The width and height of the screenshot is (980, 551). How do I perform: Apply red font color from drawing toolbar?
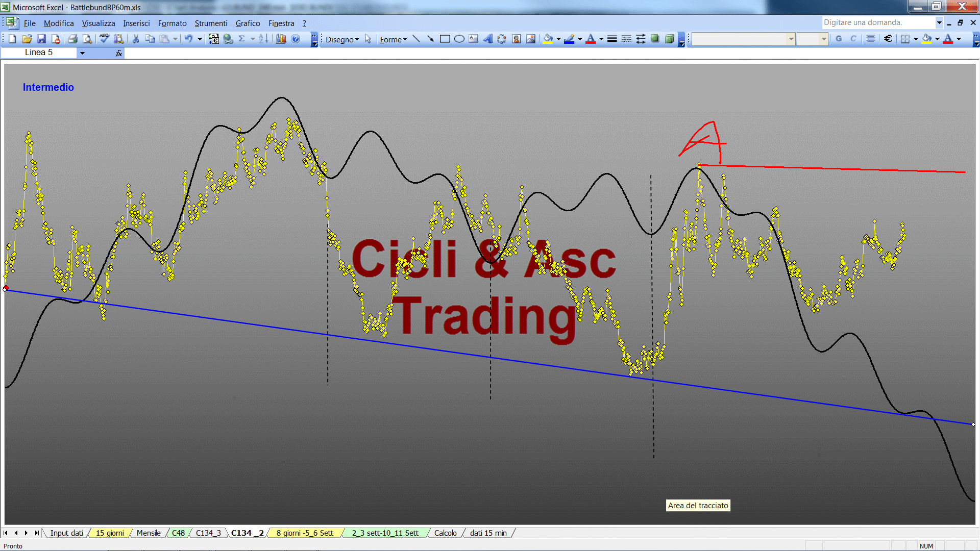click(591, 39)
